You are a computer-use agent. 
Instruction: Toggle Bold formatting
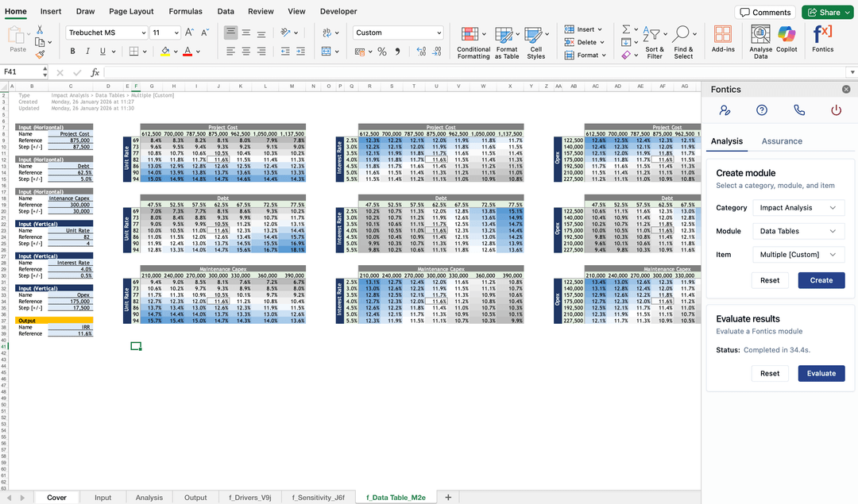tap(72, 52)
